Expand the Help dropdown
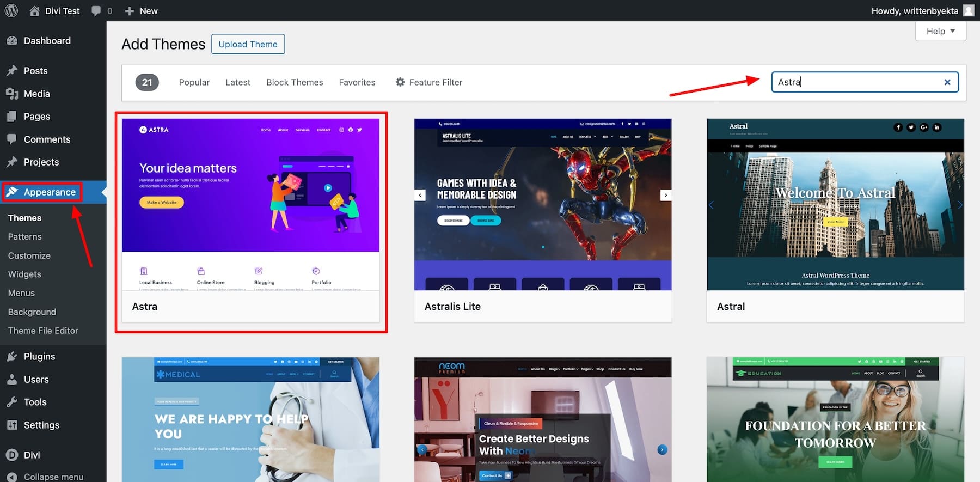Image resolution: width=980 pixels, height=482 pixels. [941, 31]
